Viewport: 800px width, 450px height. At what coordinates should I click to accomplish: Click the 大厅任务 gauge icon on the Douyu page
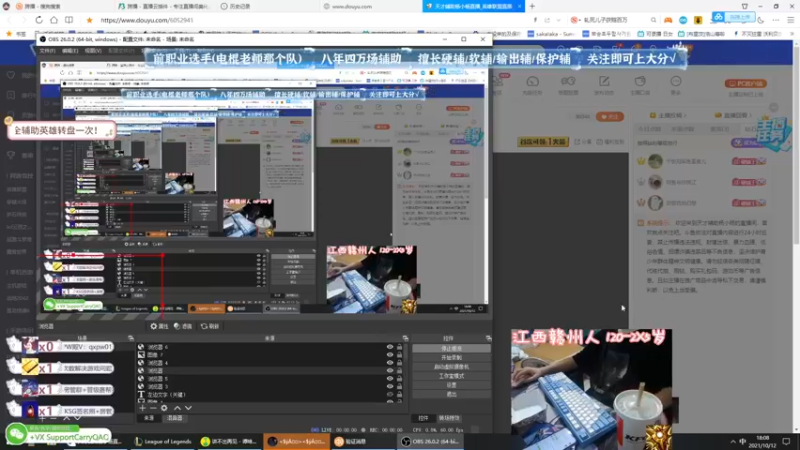(532, 82)
